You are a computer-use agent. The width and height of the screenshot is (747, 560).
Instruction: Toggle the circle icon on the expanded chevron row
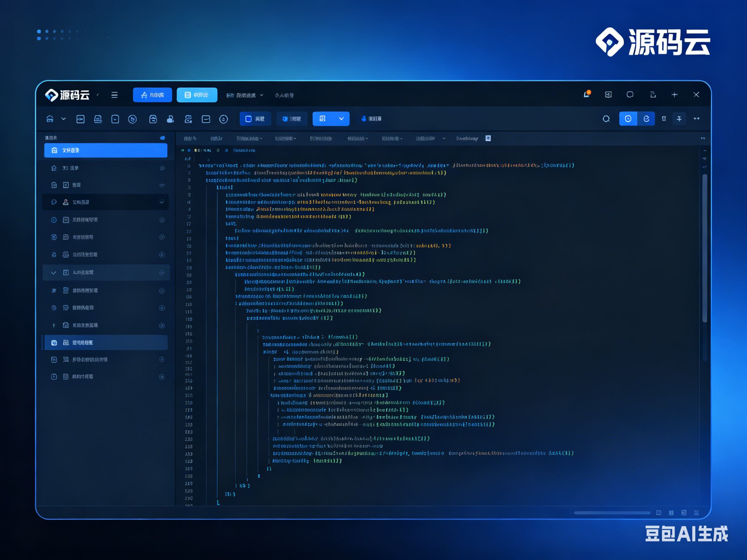(x=162, y=272)
